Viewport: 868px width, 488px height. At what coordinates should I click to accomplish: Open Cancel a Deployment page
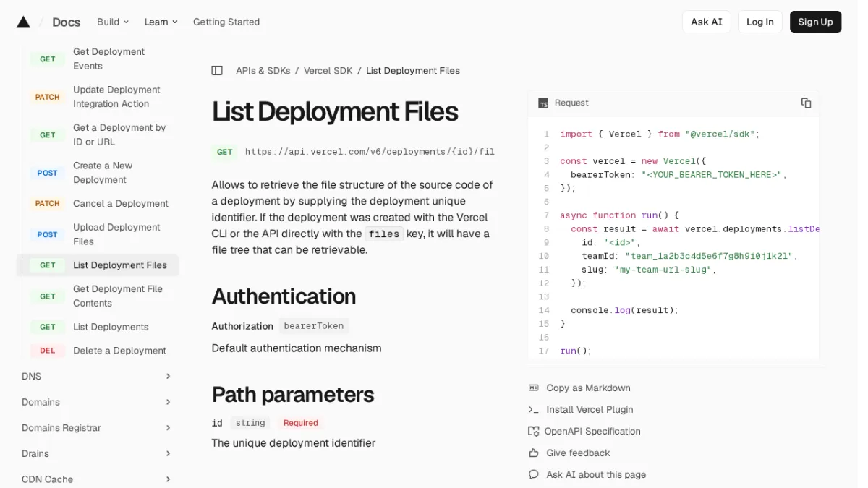(x=120, y=204)
